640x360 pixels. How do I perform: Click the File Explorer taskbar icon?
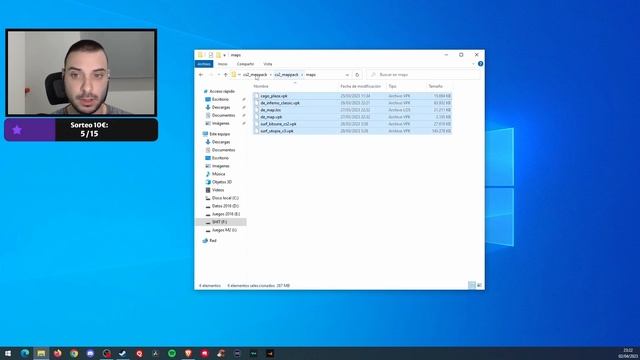click(x=41, y=353)
